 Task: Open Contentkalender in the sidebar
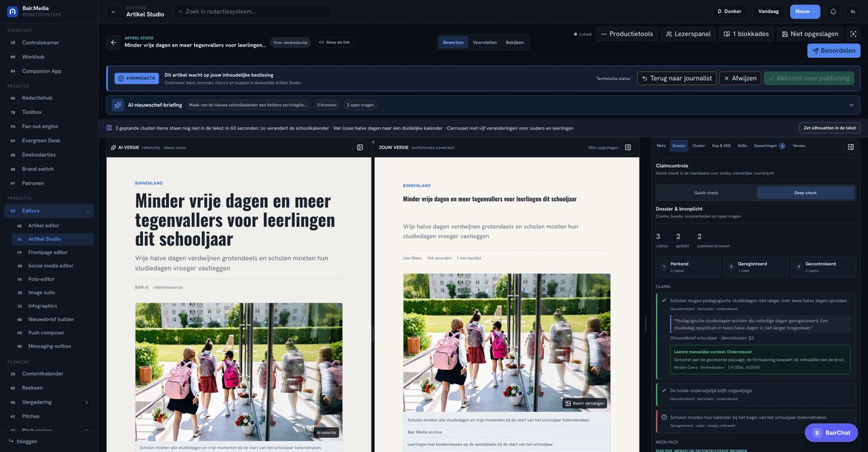(x=49, y=373)
